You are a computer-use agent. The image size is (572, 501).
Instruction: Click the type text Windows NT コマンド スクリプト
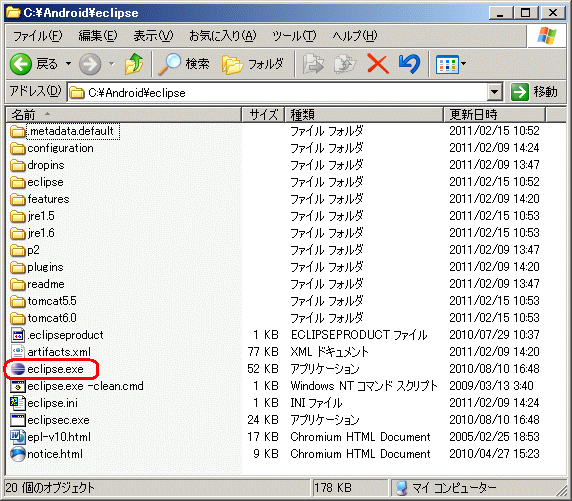(x=364, y=386)
